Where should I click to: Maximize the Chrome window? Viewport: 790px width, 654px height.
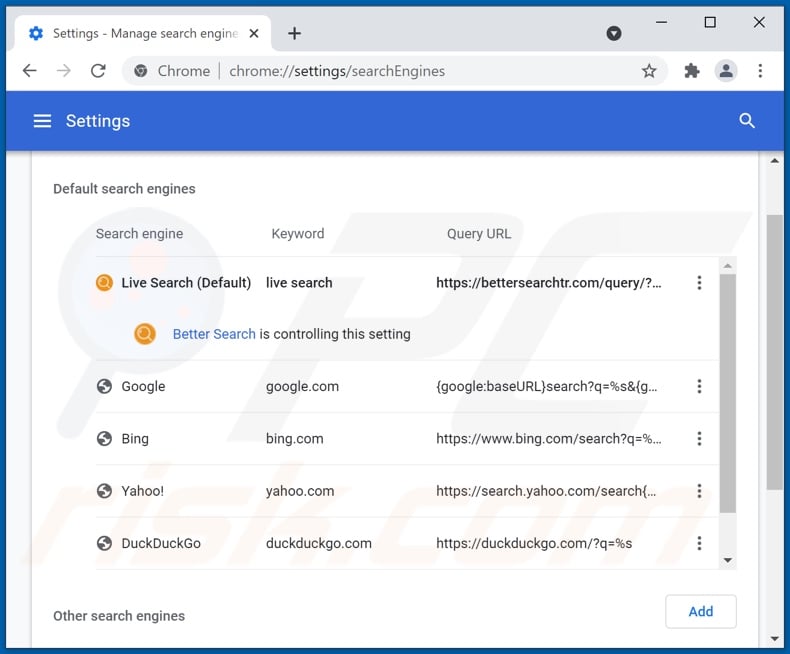click(710, 22)
